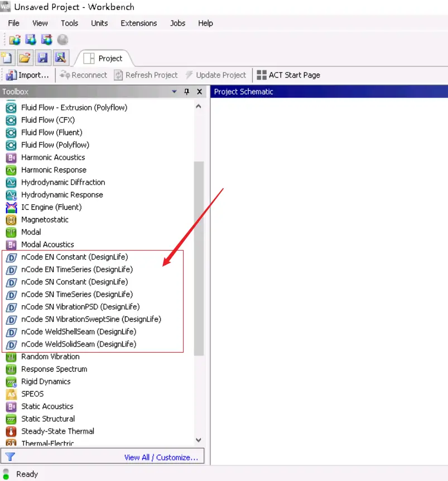448x481 pixels.
Task: Select nCode WeldShellSeam (DesignLife)
Action: pos(79,332)
